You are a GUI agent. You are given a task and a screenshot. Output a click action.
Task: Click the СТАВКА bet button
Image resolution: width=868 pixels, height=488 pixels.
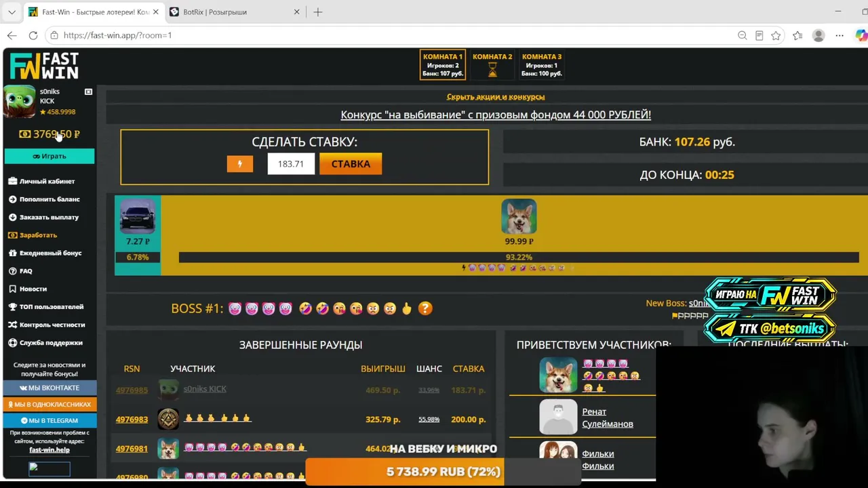351,164
